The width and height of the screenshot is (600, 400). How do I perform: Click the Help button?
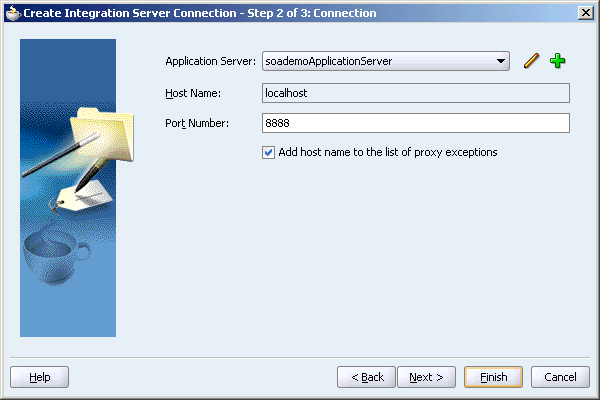click(39, 377)
